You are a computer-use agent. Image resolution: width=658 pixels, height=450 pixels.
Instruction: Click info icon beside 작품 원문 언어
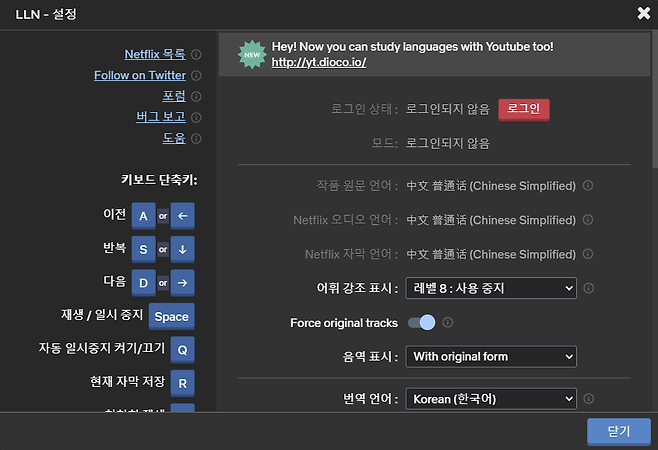coord(588,186)
